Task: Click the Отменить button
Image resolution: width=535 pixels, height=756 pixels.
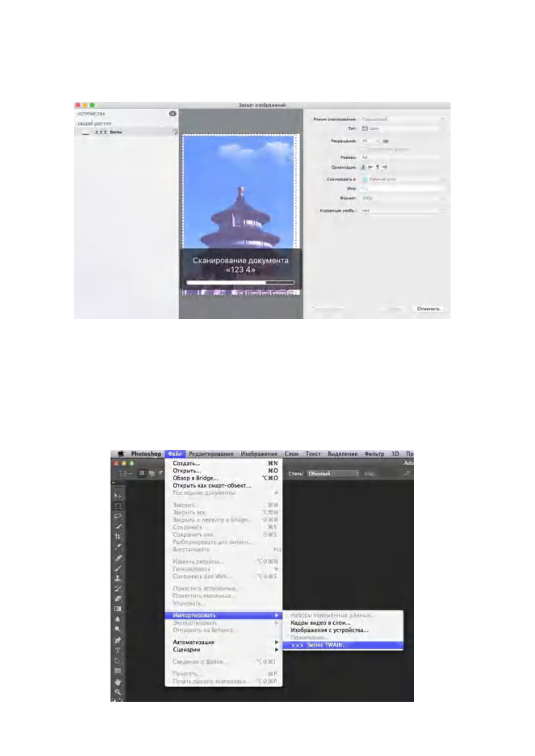Action: [429, 309]
